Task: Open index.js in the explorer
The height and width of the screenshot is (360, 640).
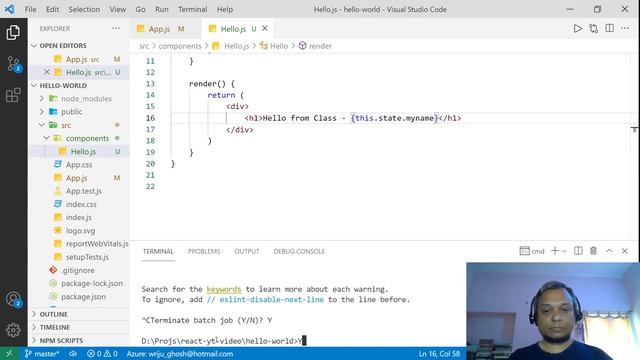Action: coord(79,217)
